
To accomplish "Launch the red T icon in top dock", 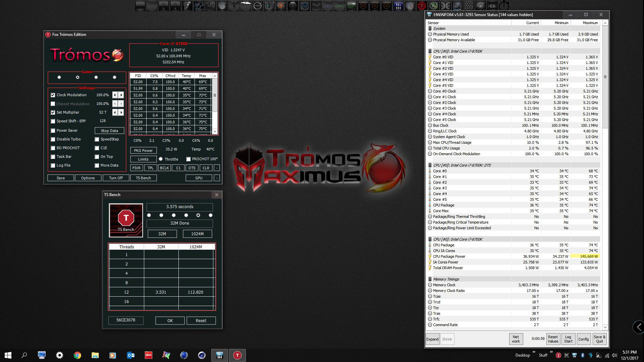I will (x=422, y=6).
